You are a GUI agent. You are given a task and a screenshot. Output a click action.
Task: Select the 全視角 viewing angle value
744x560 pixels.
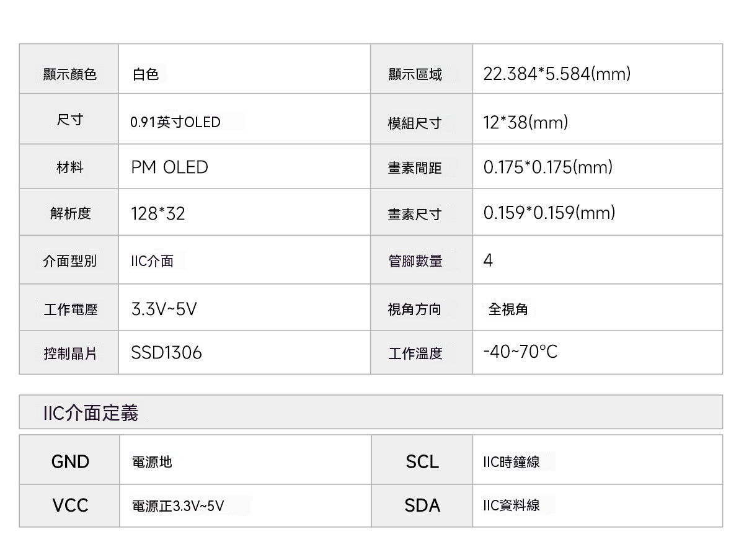coord(508,308)
